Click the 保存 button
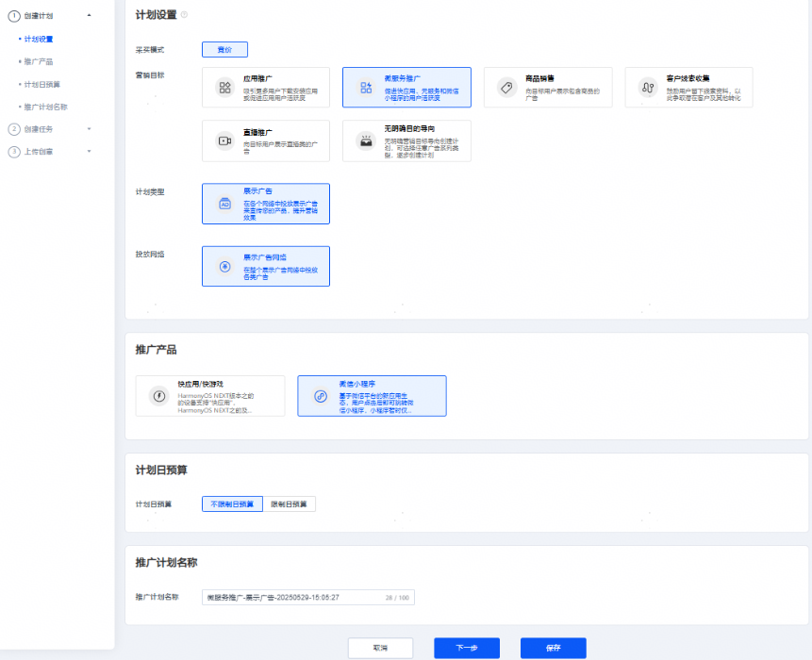This screenshot has width=812, height=660. [553, 648]
